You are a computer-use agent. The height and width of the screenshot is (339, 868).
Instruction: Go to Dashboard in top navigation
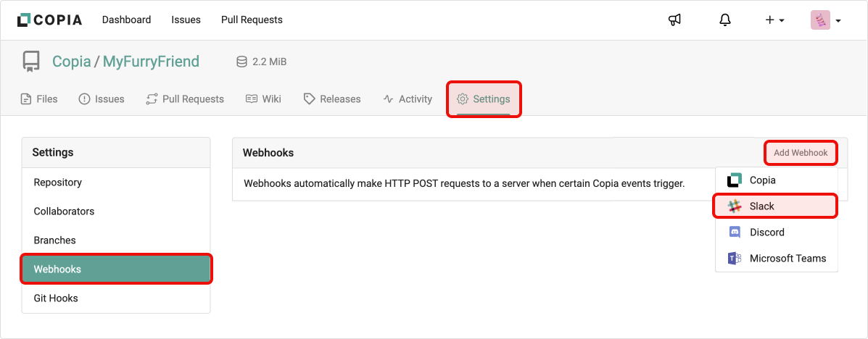click(126, 20)
